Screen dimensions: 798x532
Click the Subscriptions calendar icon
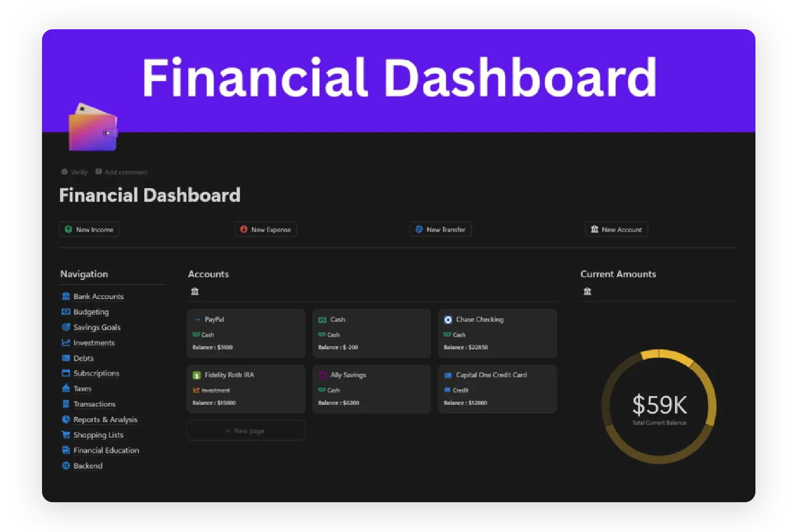(x=66, y=373)
